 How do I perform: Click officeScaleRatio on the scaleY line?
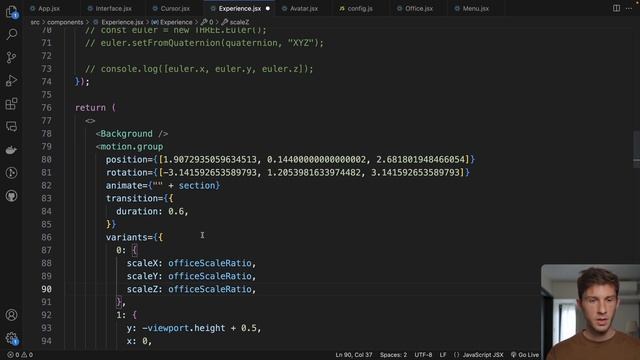tap(210, 276)
